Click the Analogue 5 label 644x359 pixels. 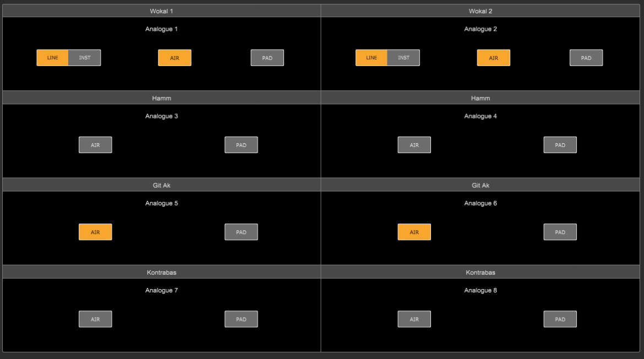coord(161,203)
